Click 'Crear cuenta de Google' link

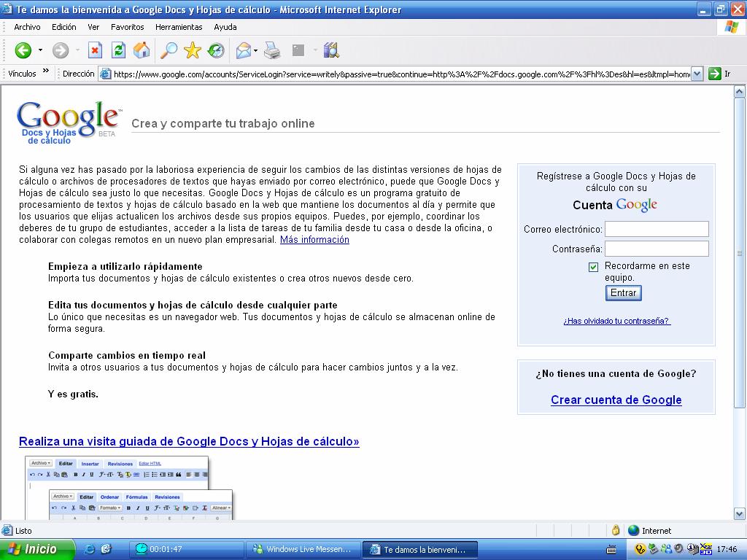616,400
